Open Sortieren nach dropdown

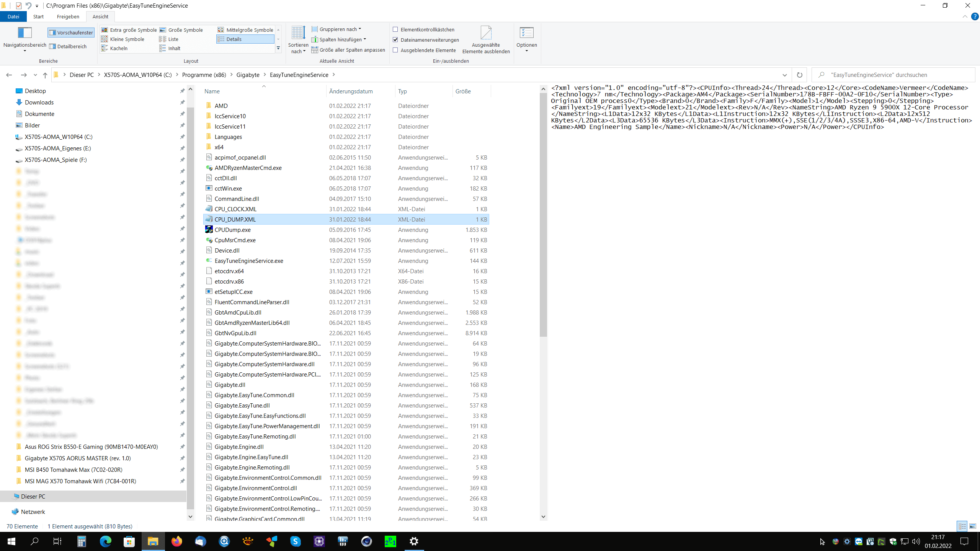[298, 40]
